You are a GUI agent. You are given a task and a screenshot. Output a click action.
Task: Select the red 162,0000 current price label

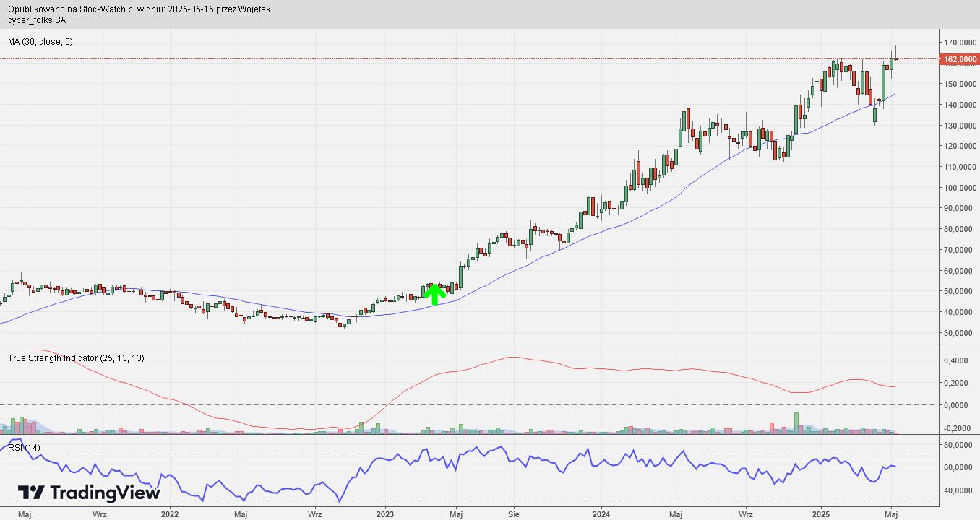click(x=959, y=60)
